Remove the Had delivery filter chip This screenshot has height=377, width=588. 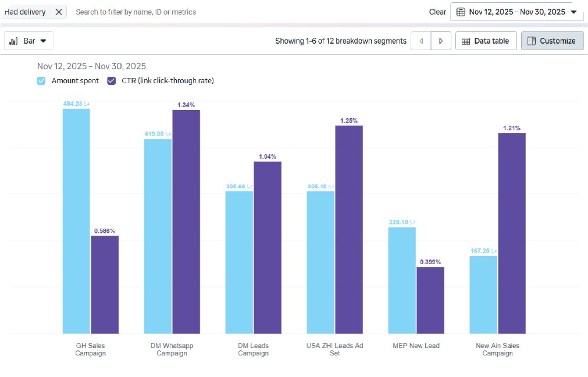click(x=59, y=12)
